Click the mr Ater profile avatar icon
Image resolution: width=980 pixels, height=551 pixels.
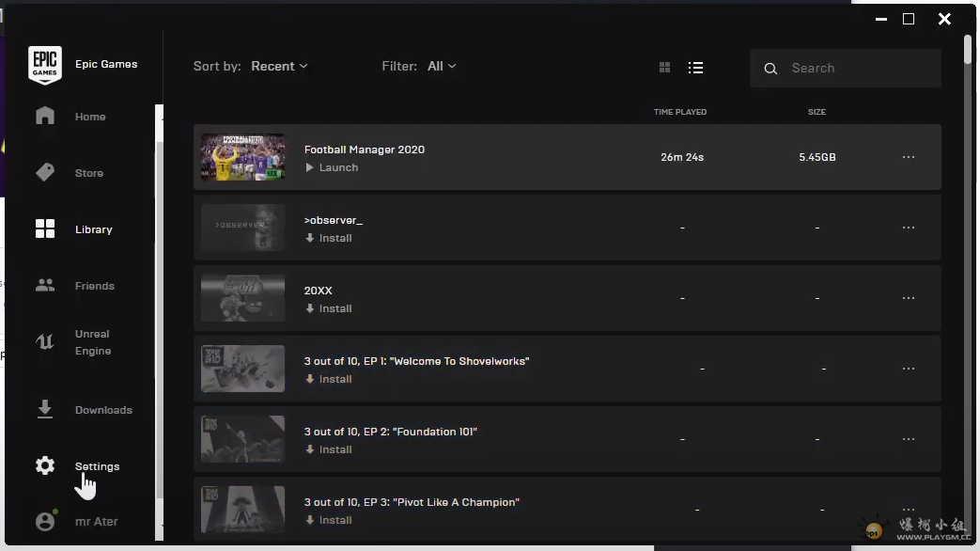[45, 521]
